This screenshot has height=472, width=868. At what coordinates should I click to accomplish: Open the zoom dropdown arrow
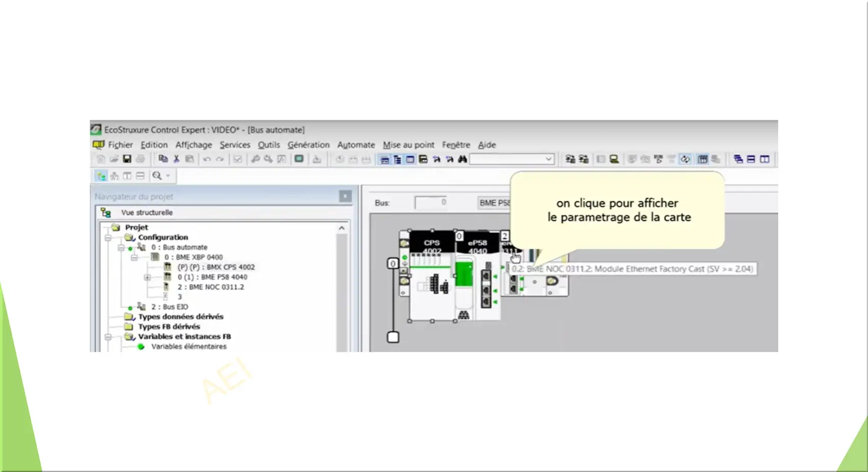click(x=168, y=176)
